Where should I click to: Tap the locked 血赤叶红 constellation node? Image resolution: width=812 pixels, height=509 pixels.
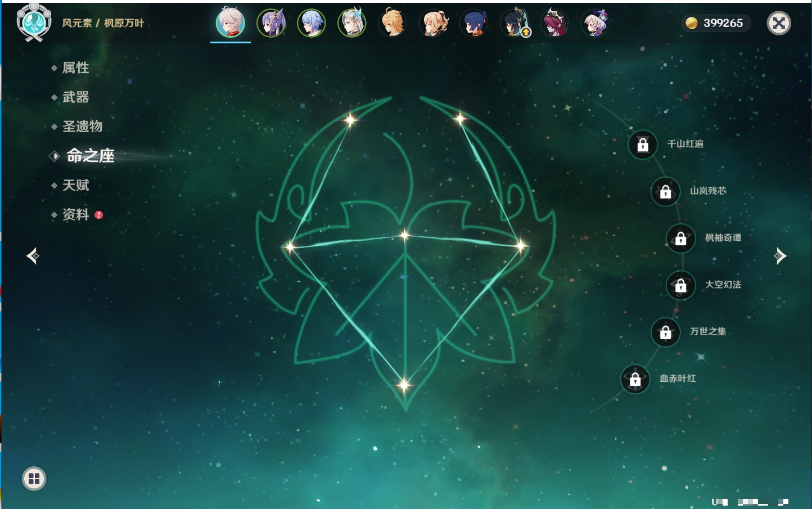coord(635,379)
